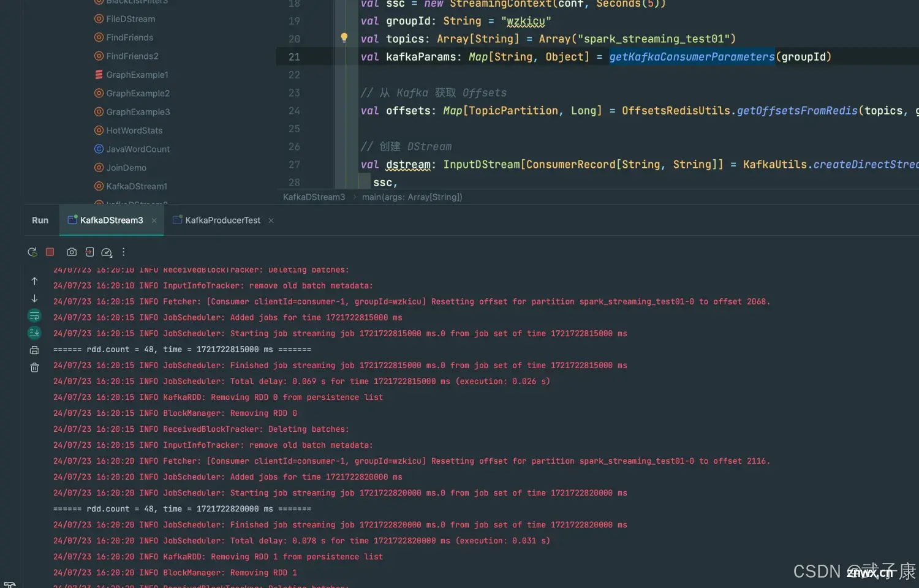
Task: Select JavaWordCount class
Action: point(138,149)
